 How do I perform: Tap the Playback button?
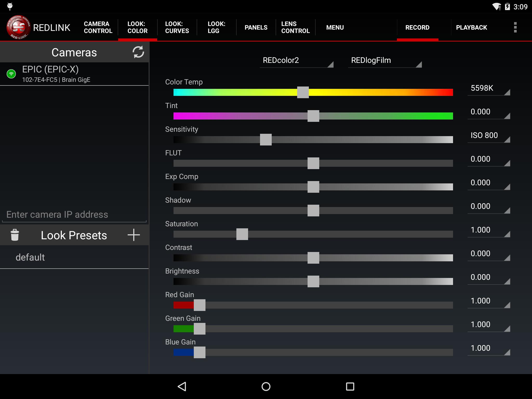pos(471,27)
